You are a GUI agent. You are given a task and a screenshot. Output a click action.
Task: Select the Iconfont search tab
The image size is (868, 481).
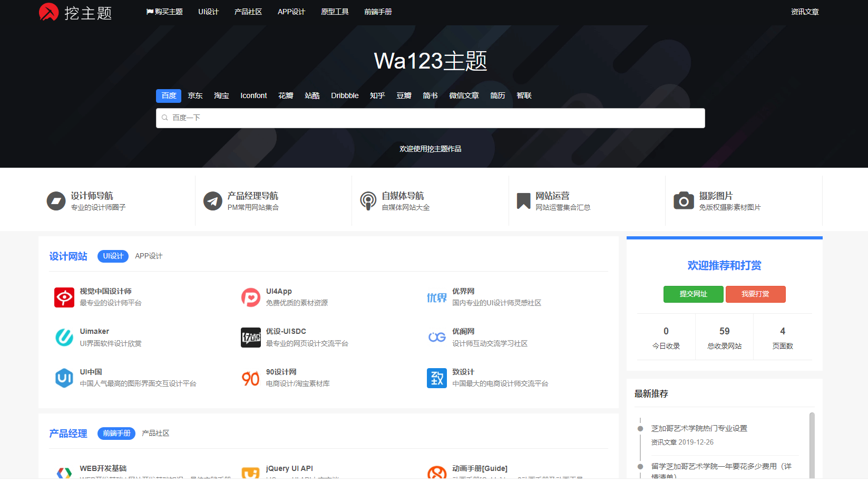click(x=253, y=95)
